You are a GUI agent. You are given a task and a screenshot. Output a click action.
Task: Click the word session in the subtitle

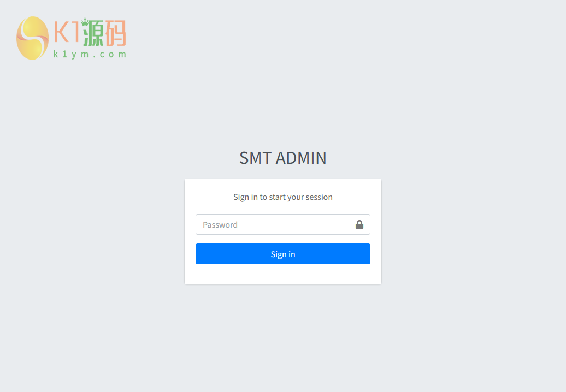click(319, 197)
